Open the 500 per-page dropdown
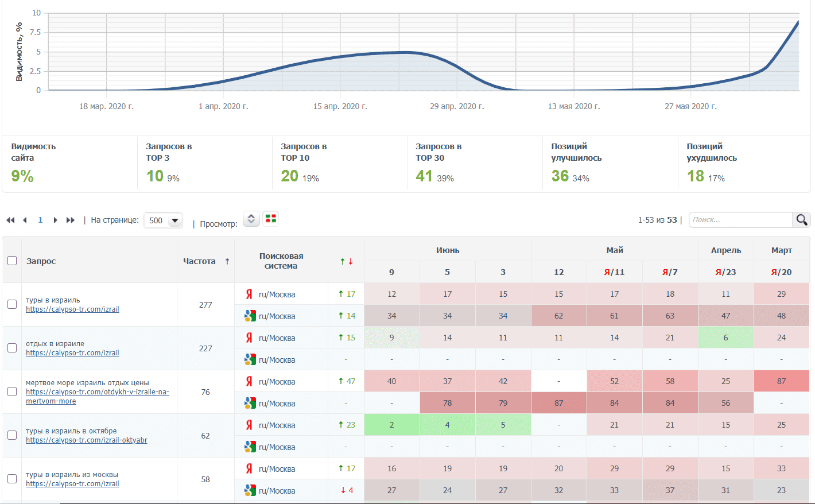Image resolution: width=815 pixels, height=504 pixels. click(164, 220)
